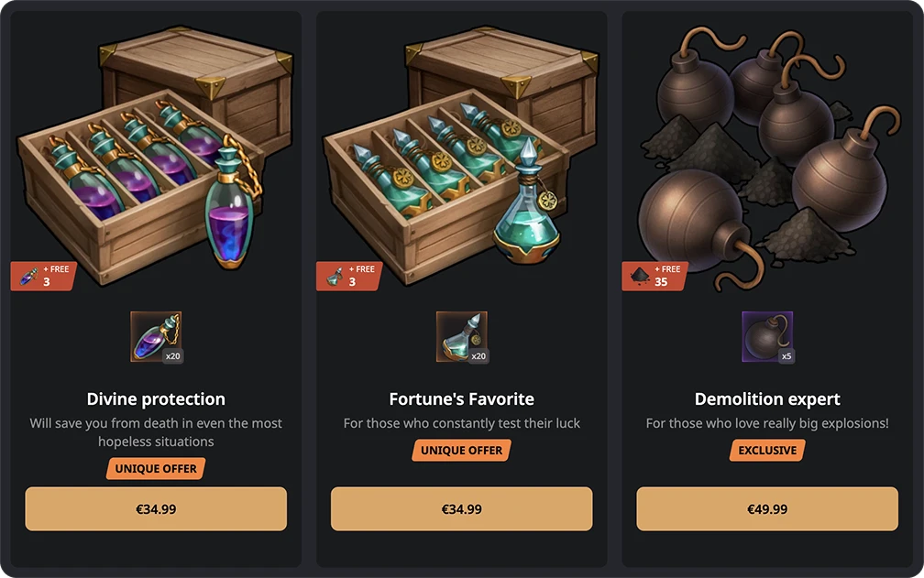Buy Divine protection for €34.99

click(156, 509)
